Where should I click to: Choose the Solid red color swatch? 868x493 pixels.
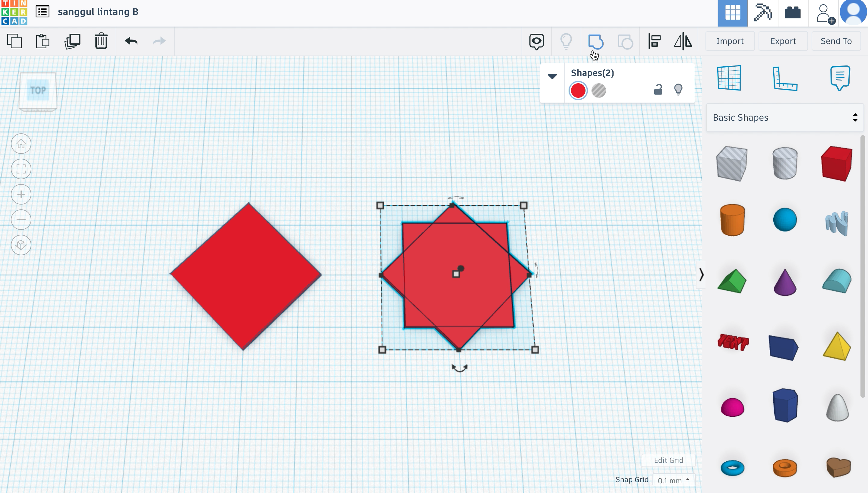(578, 91)
